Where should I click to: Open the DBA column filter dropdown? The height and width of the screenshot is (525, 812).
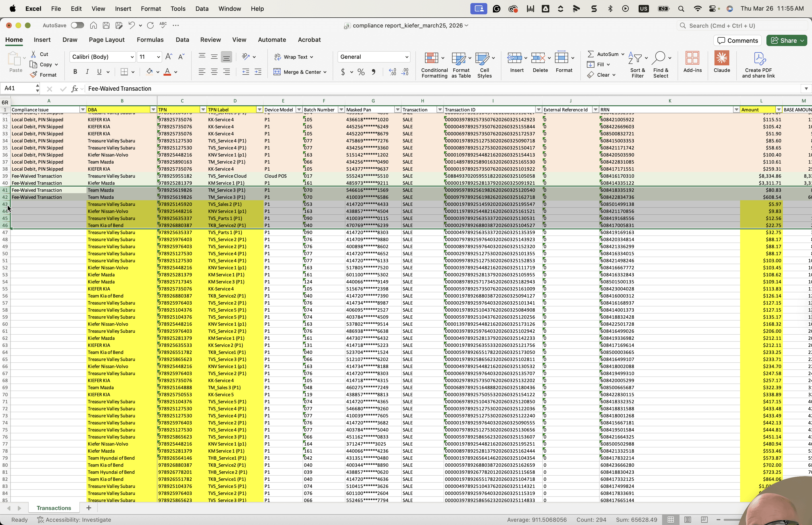click(x=153, y=110)
